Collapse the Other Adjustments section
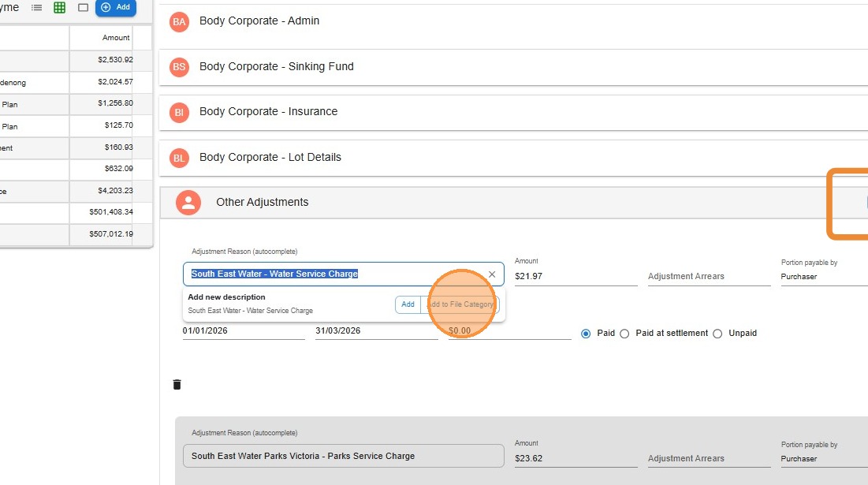This screenshot has height=485, width=868. [513, 203]
